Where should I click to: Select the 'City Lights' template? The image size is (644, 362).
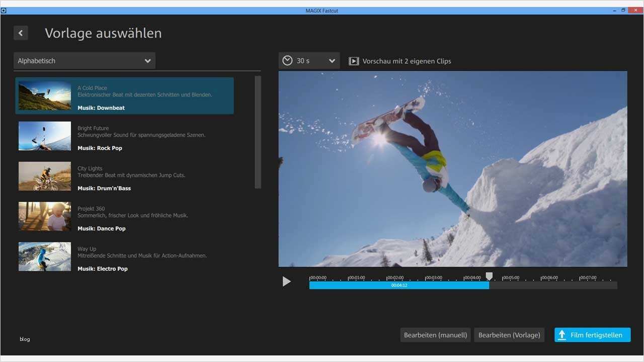coord(124,176)
